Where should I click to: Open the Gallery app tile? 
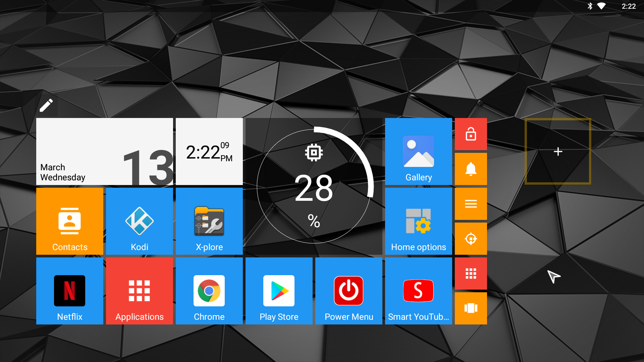point(419,152)
